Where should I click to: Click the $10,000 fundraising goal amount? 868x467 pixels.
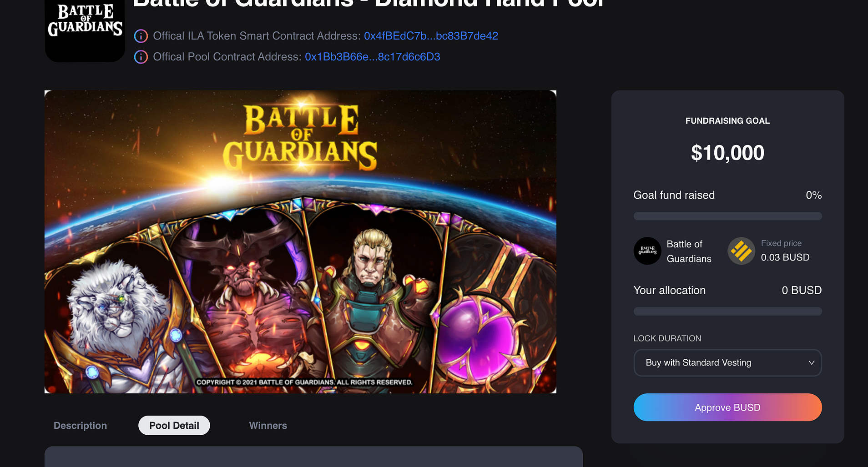coord(727,153)
